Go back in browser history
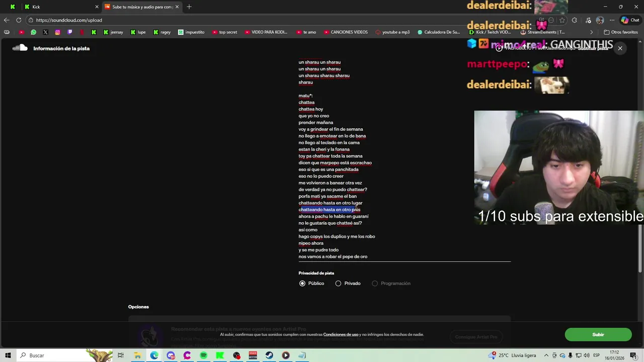Viewport: 644px width, 362px height. point(7,20)
